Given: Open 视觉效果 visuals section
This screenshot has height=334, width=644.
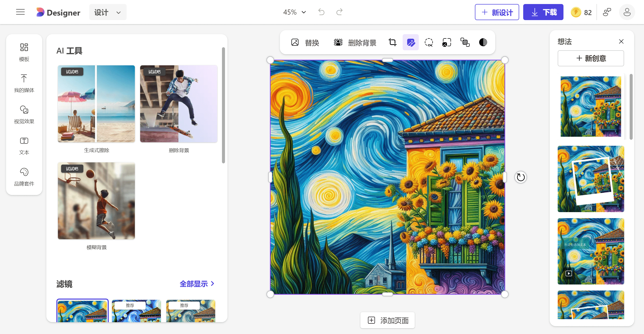Looking at the screenshot, I should coord(24,115).
